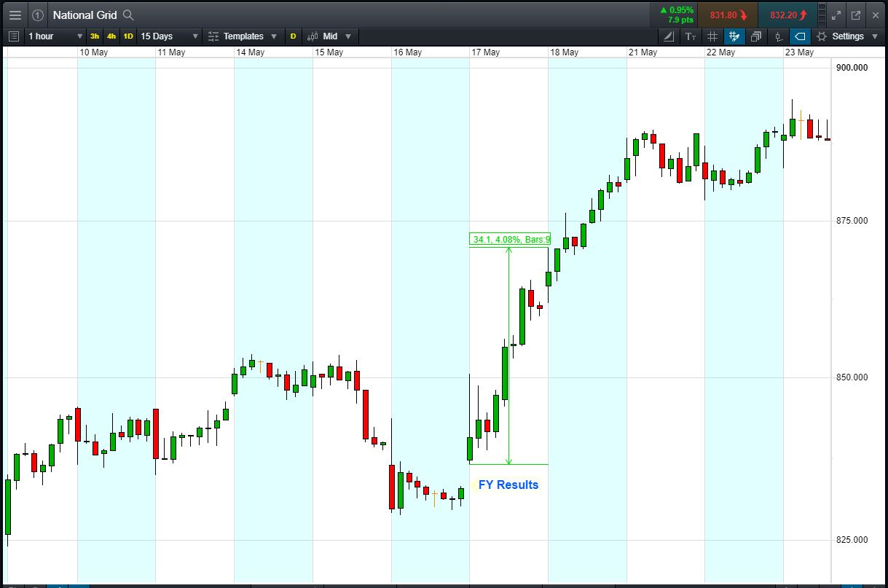Expand the chart to full screen

click(836, 15)
